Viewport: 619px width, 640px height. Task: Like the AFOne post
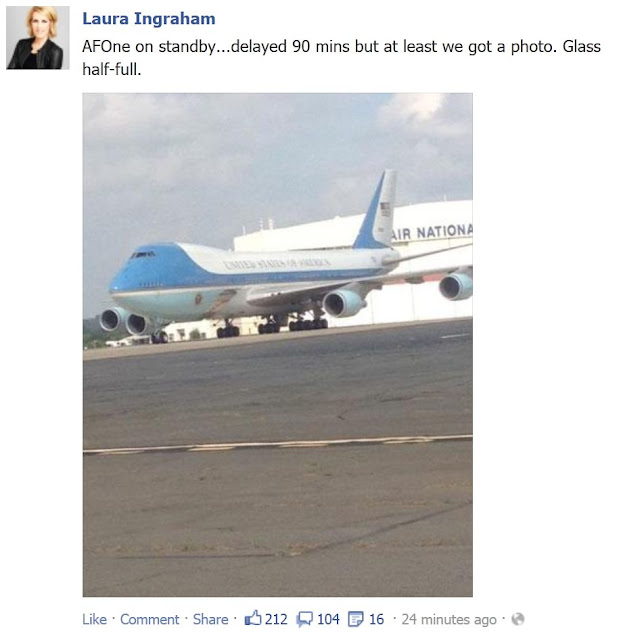94,619
